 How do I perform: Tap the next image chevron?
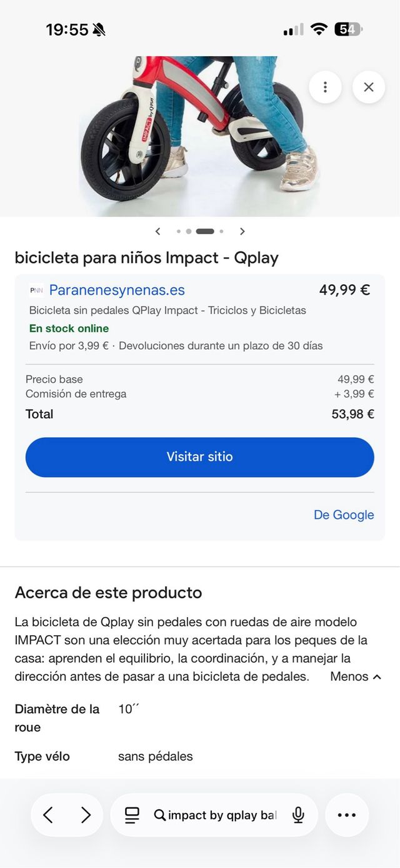(x=242, y=231)
